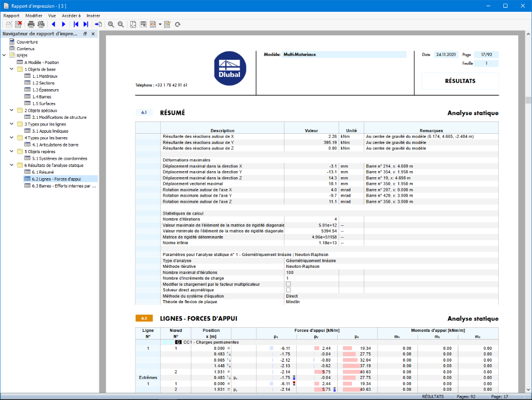Collapse '6 Résultats de l'analyse statique' node
This screenshot has height=400, width=532.
(x=12, y=165)
